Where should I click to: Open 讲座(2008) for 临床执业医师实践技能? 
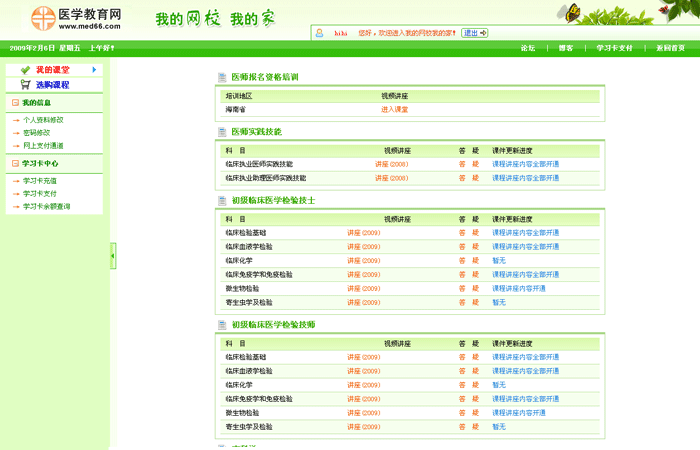392,164
